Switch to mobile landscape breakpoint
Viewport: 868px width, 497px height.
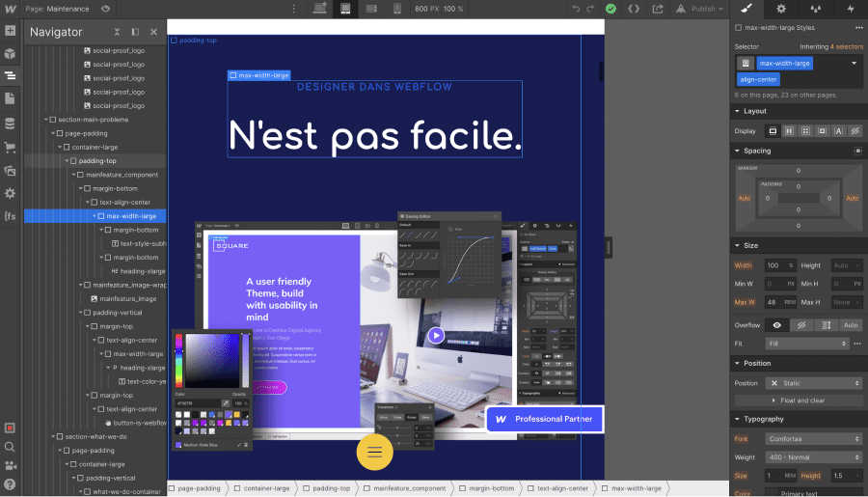(371, 9)
